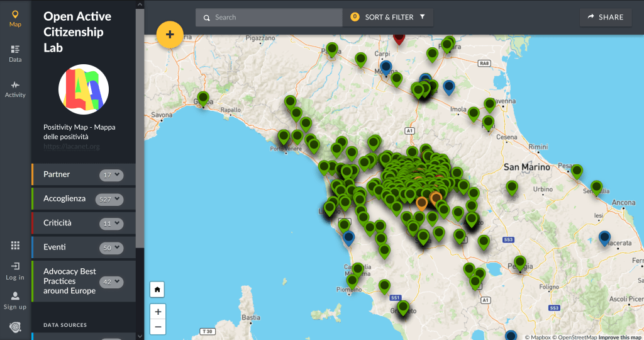Open the Data view
644x340 pixels.
(x=15, y=53)
